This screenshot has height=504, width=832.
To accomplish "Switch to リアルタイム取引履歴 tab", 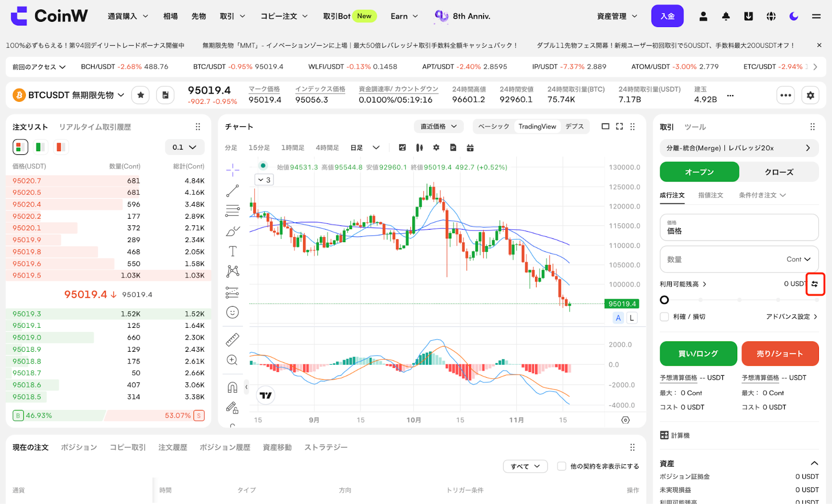I will (x=95, y=127).
